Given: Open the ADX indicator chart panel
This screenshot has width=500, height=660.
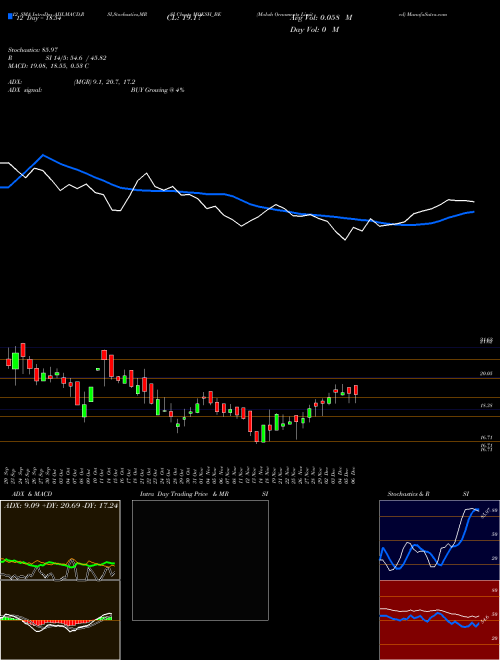Looking at the screenshot, I should [60, 540].
